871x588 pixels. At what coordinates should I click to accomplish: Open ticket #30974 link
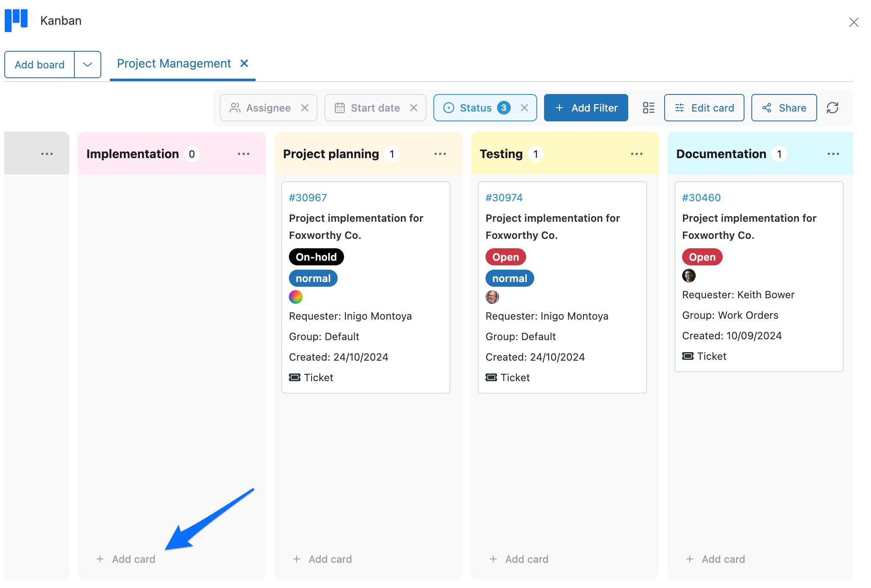click(x=504, y=197)
